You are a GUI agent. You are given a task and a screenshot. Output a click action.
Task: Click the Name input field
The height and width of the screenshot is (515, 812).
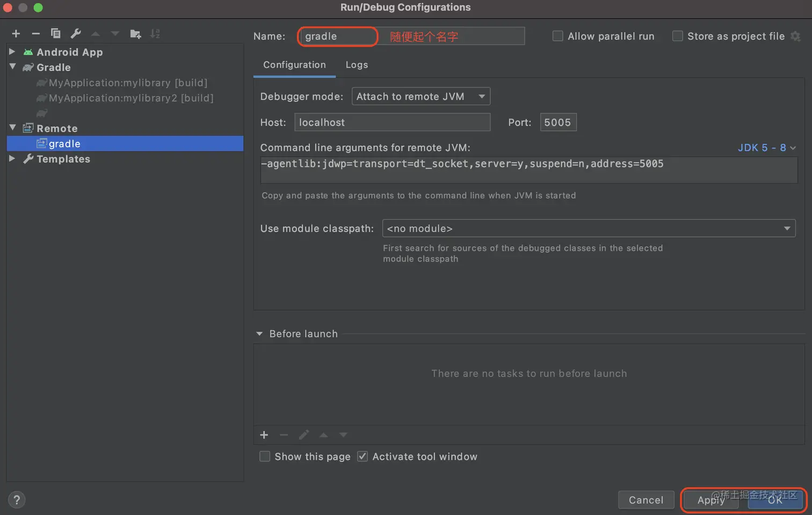[x=411, y=36]
